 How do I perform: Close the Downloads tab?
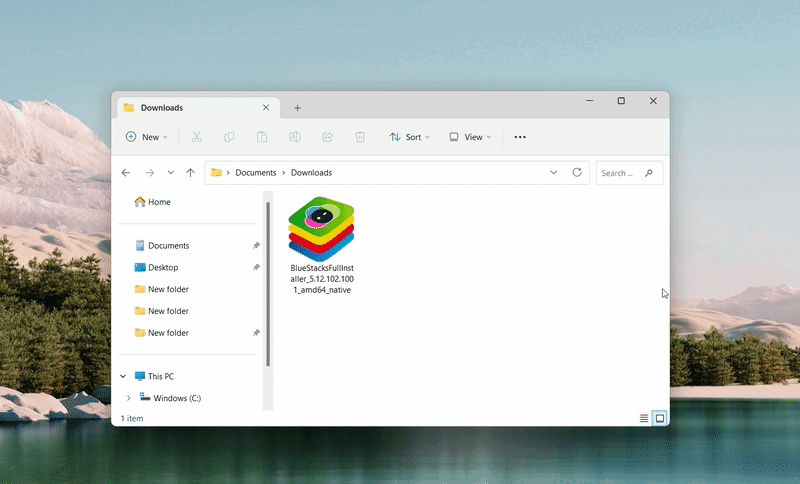tap(266, 108)
